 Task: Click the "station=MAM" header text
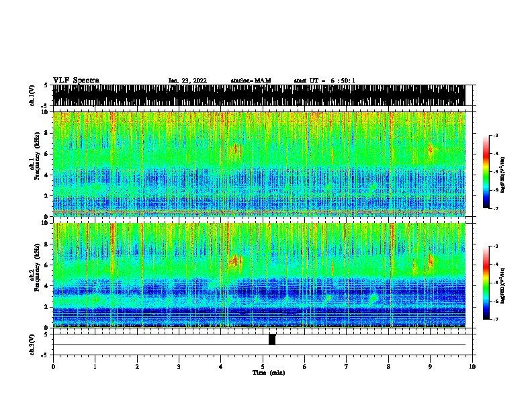point(251,81)
